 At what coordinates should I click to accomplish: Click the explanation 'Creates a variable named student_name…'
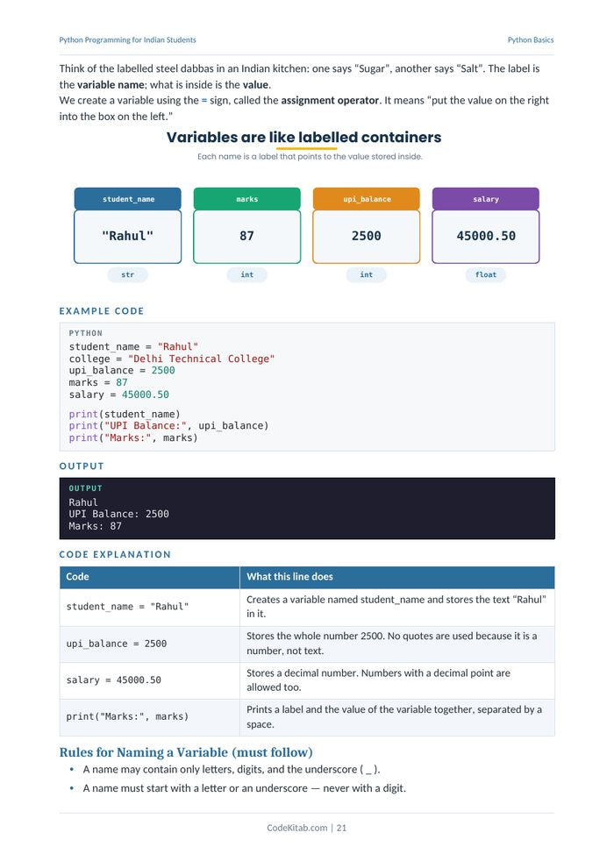click(396, 607)
